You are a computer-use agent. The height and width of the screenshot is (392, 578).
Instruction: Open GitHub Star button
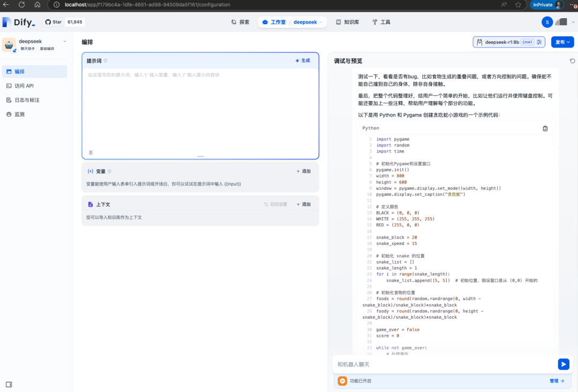[54, 22]
